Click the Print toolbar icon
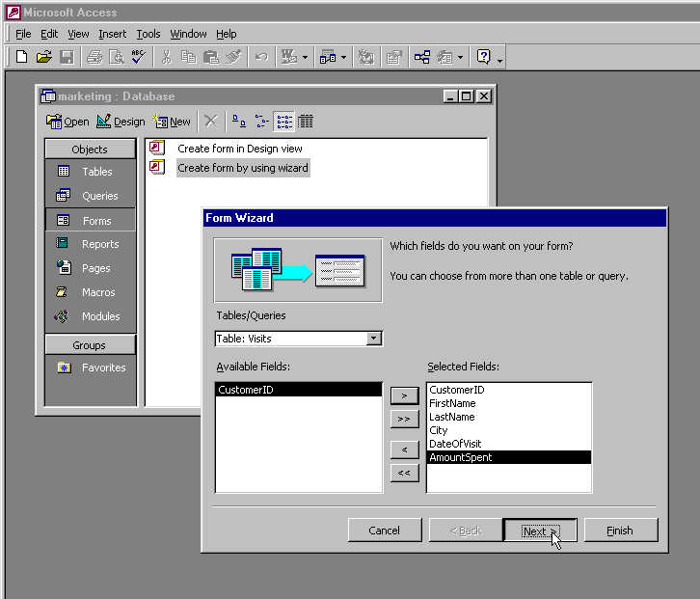This screenshot has height=599, width=700. coord(94,57)
